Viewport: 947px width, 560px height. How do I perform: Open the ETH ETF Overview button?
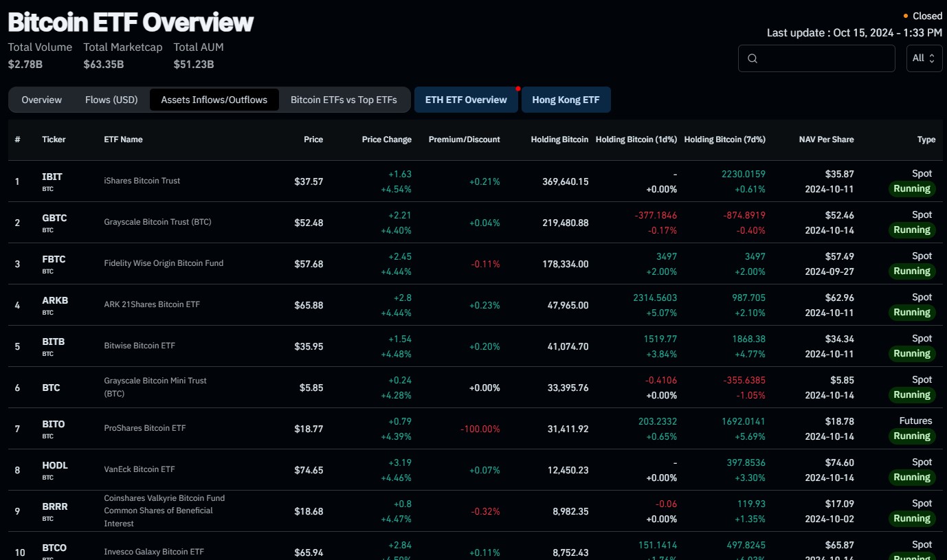pos(466,100)
